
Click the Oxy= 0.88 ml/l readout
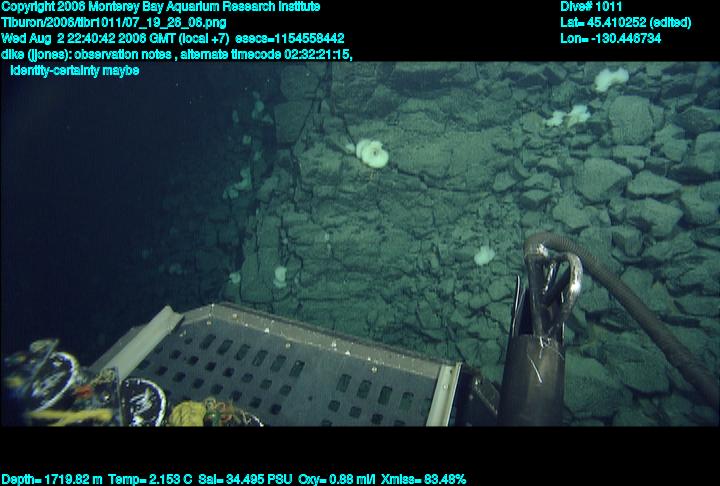pyautogui.click(x=336, y=480)
